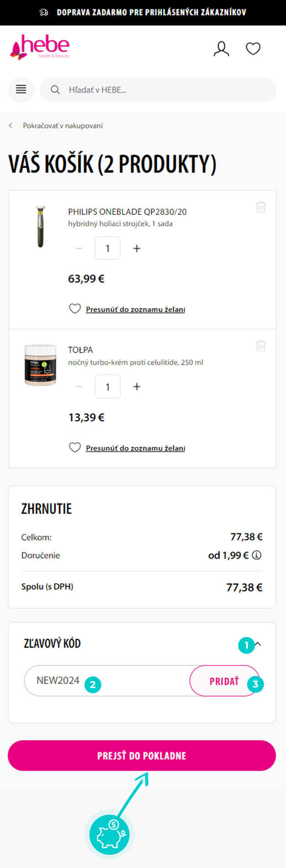This screenshot has height=868, width=286.
Task: Proceed with Prejsť do pokladne button
Action: 142,755
